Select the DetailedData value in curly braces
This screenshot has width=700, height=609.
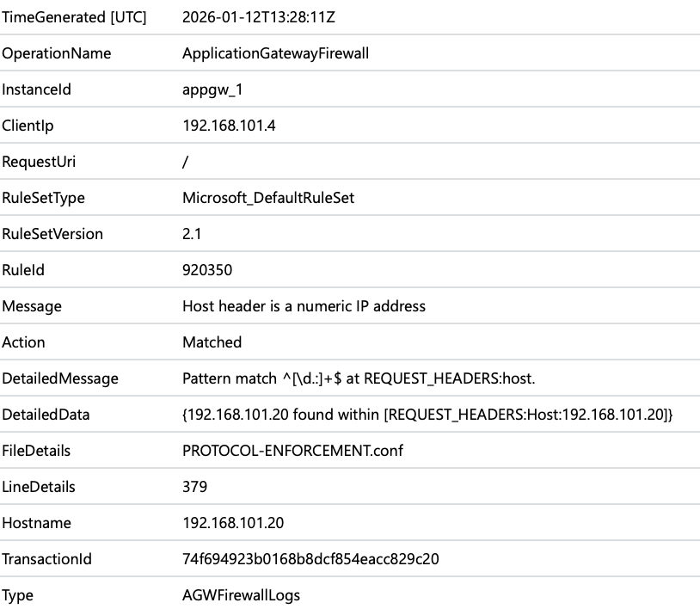(427, 415)
